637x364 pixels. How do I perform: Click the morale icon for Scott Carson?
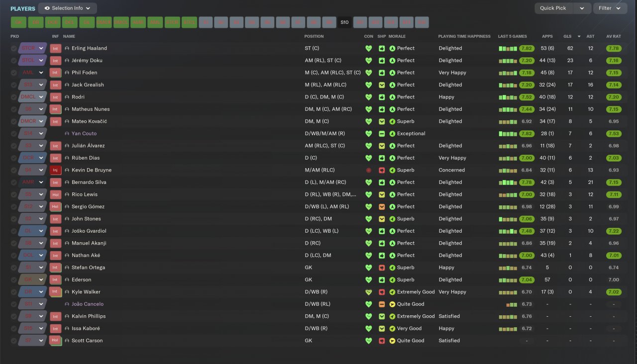(392, 341)
